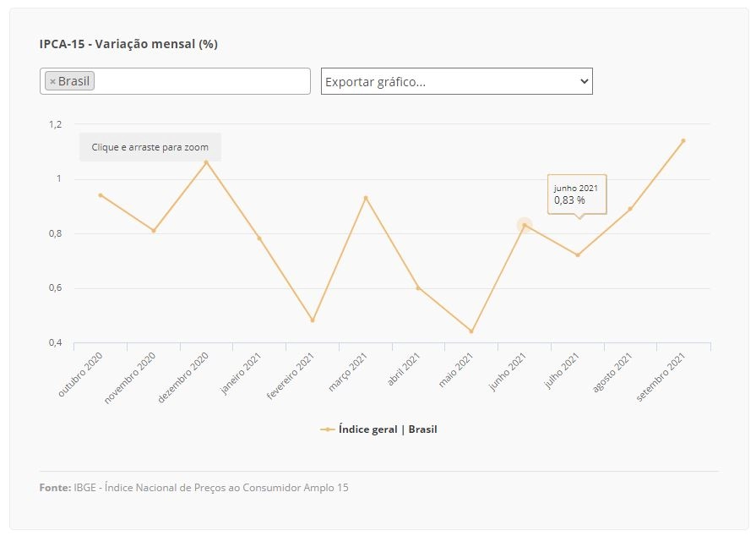Click the highlighted junho 2021 data point
This screenshot has height=536, width=756.
click(525, 225)
